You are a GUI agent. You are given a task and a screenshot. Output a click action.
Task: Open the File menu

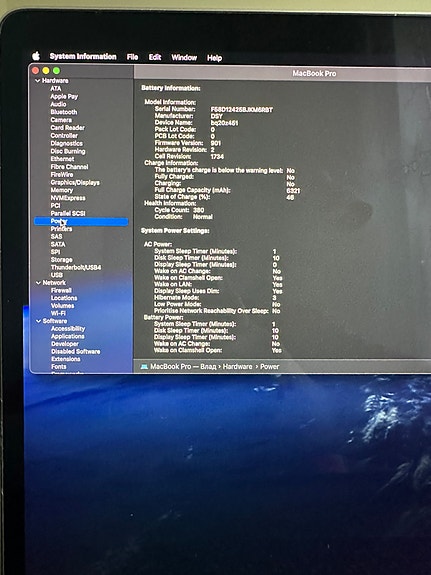(x=132, y=57)
